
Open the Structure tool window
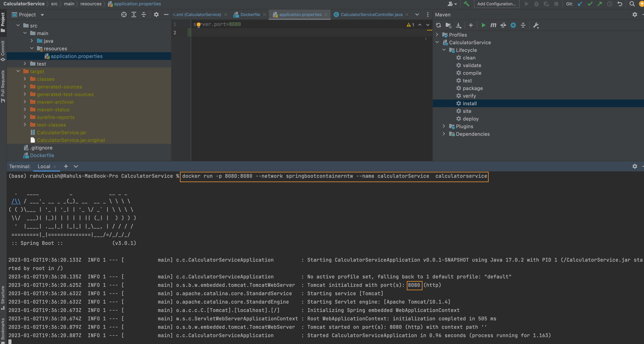(x=3, y=298)
